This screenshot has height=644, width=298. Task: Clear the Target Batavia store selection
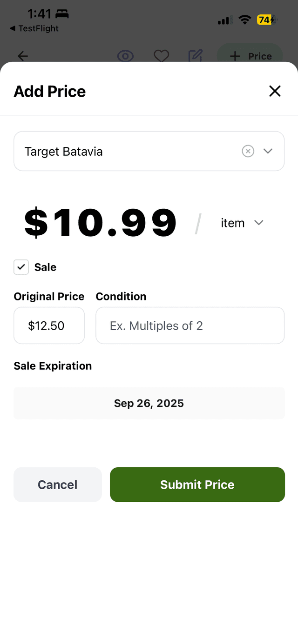click(x=248, y=151)
